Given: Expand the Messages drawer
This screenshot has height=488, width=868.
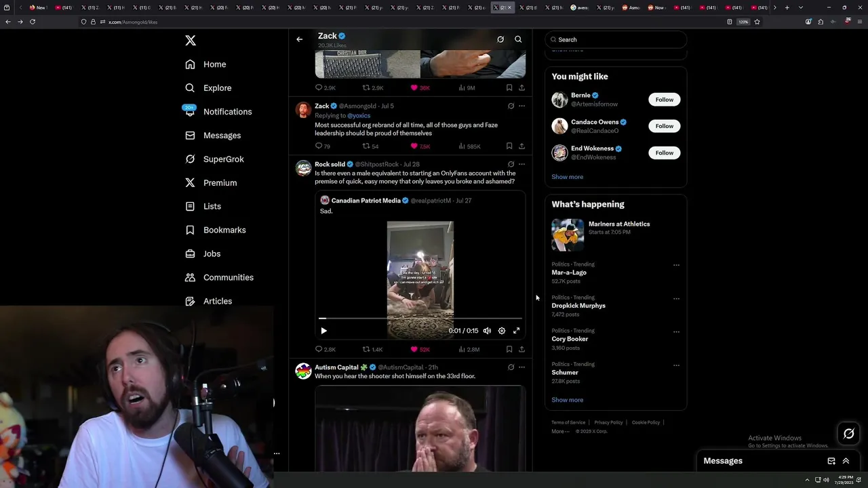Looking at the screenshot, I should coord(846,461).
